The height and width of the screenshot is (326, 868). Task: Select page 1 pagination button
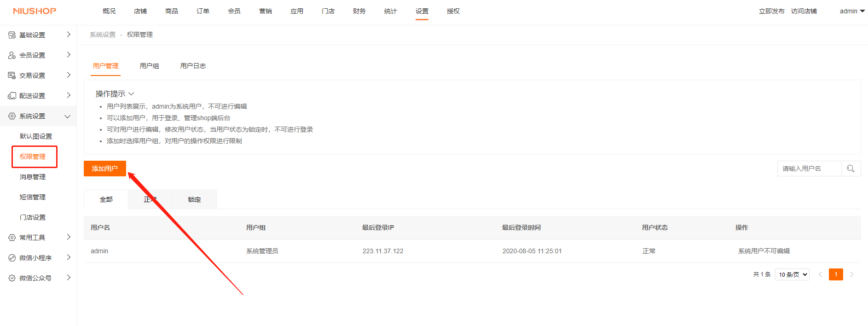coord(836,274)
